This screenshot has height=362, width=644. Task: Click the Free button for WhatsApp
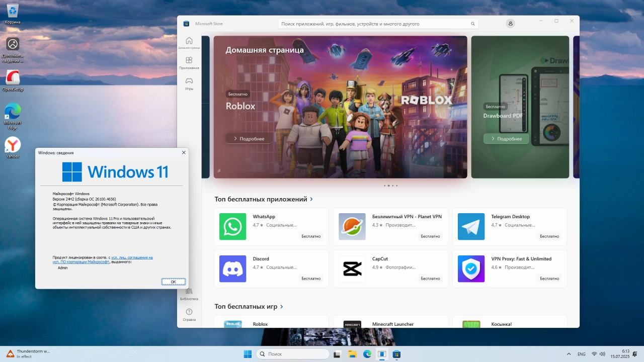point(311,236)
